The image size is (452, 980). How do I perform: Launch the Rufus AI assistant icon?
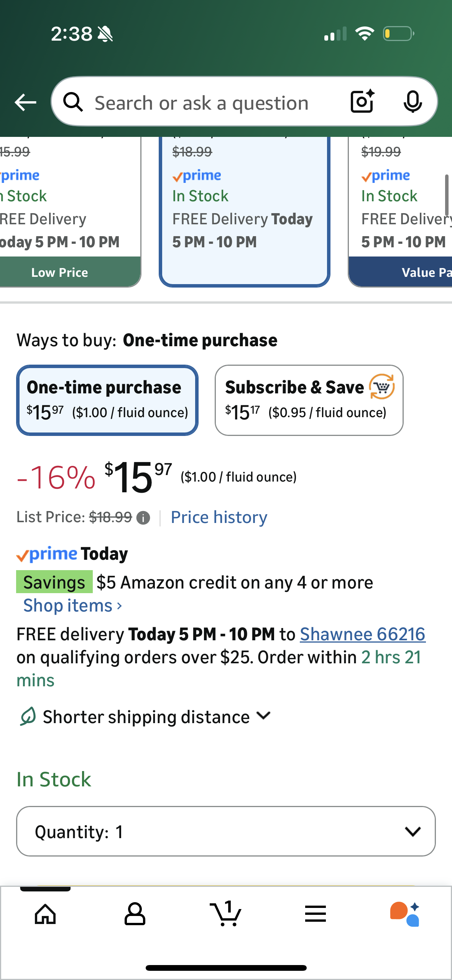(x=405, y=914)
